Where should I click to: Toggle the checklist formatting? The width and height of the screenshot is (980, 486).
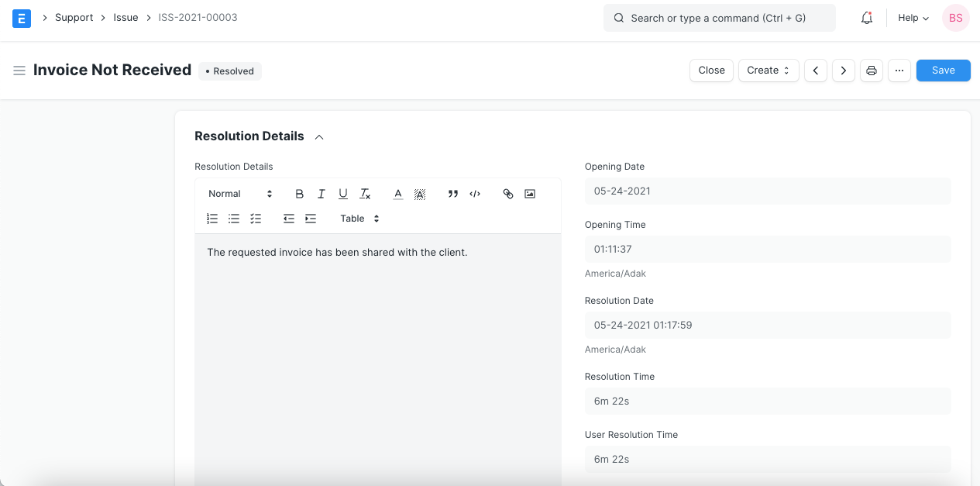(x=256, y=219)
